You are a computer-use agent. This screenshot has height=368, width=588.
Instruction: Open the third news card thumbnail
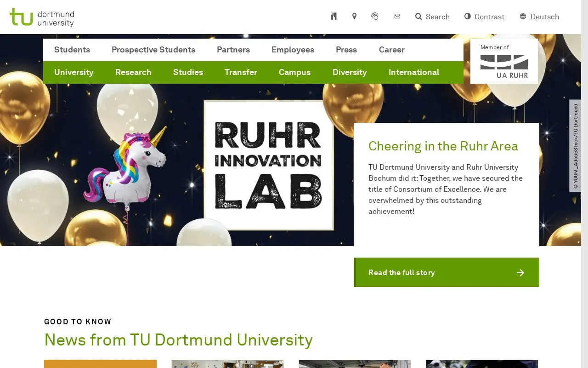pos(355,364)
